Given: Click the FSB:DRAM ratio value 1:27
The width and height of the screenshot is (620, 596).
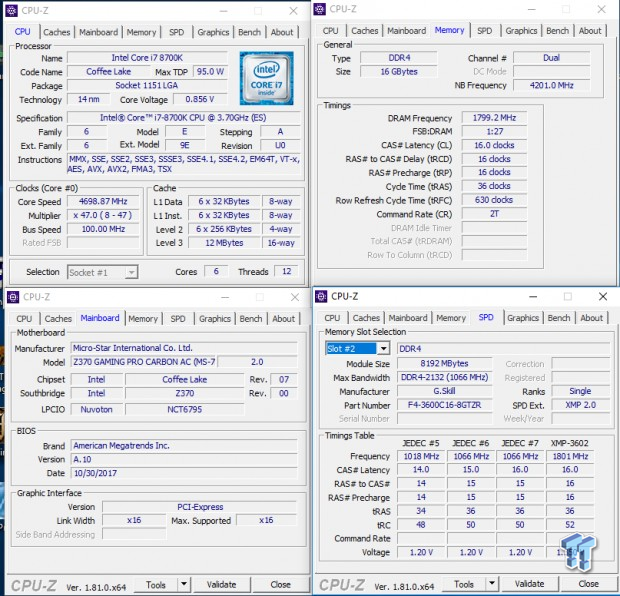Looking at the screenshot, I should [x=494, y=131].
